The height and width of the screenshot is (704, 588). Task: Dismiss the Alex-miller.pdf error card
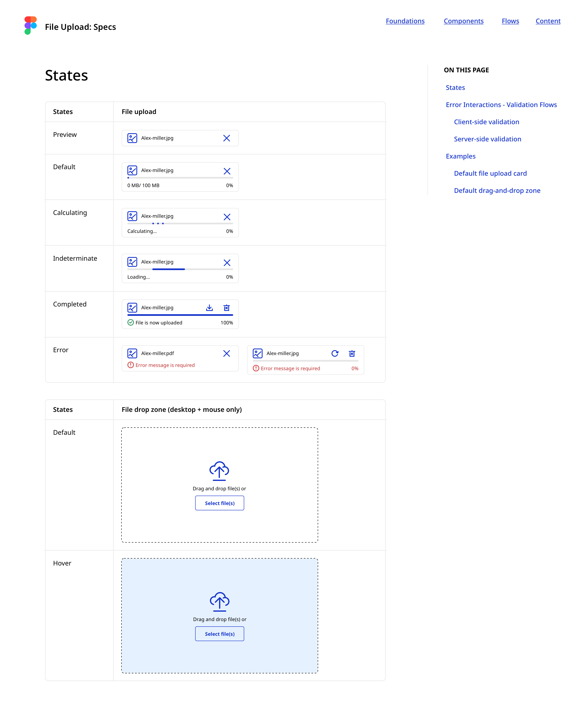coord(226,353)
